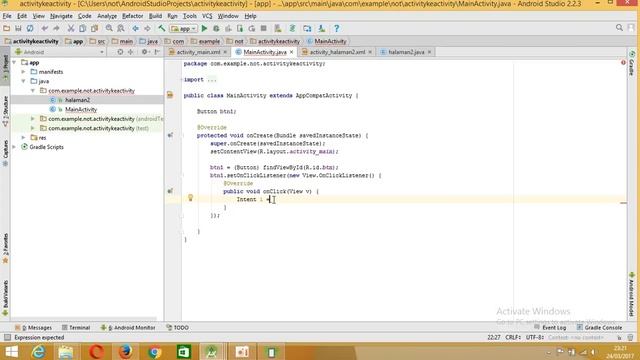Screen dimensions: 640x360
Task: Click the Find magnifier icon
Action: 109,29
